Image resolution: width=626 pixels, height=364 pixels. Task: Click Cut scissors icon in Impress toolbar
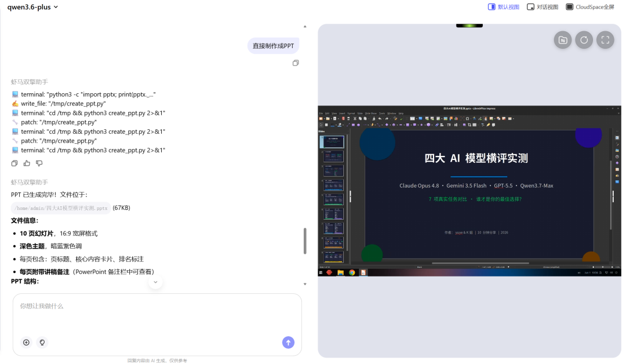(x=355, y=119)
